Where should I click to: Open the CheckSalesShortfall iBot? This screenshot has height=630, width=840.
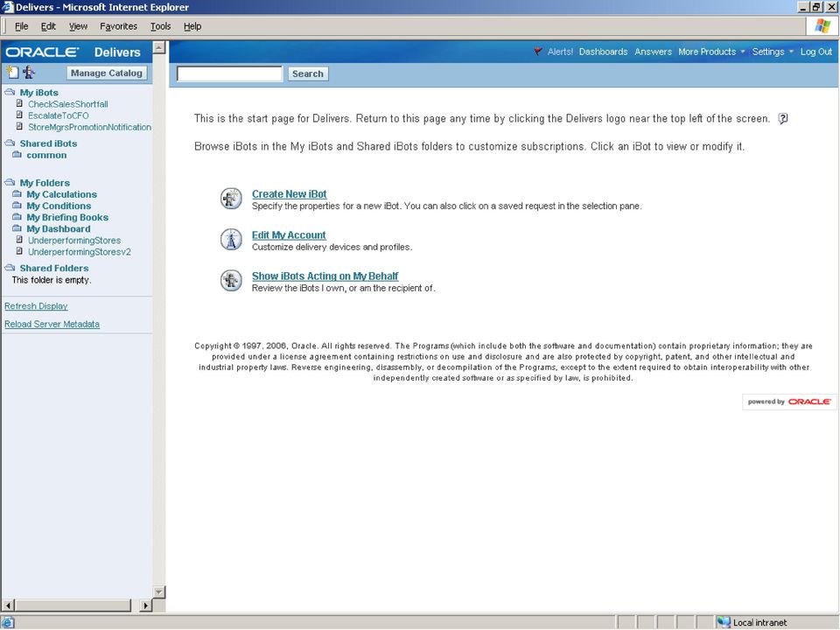(x=68, y=104)
